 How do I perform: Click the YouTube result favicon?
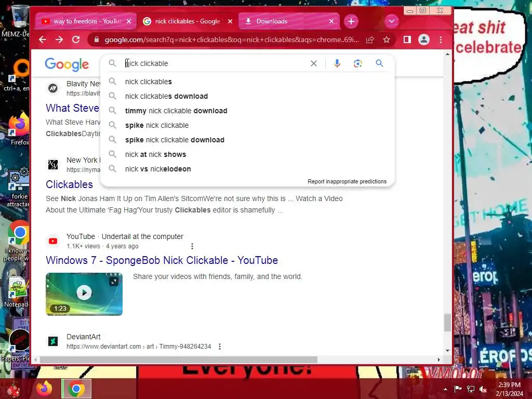point(53,241)
